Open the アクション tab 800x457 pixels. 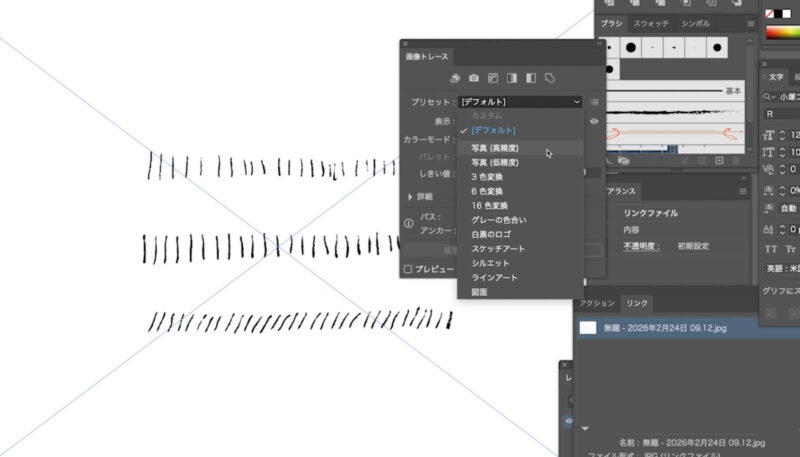point(597,302)
